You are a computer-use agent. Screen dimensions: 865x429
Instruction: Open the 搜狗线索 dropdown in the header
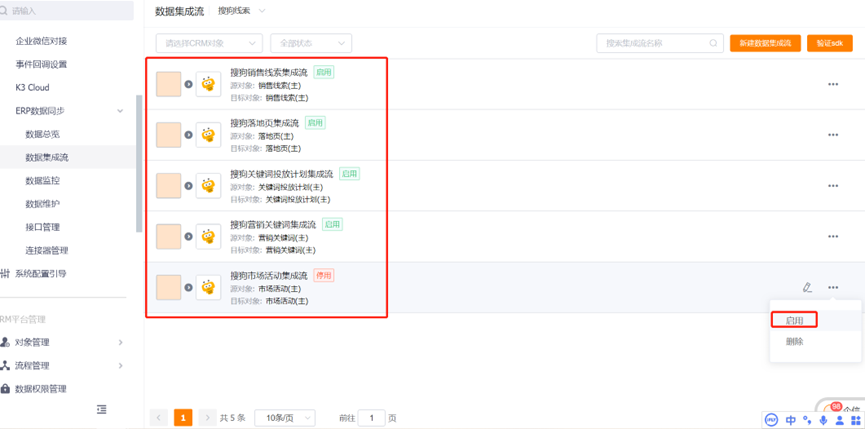point(241,11)
